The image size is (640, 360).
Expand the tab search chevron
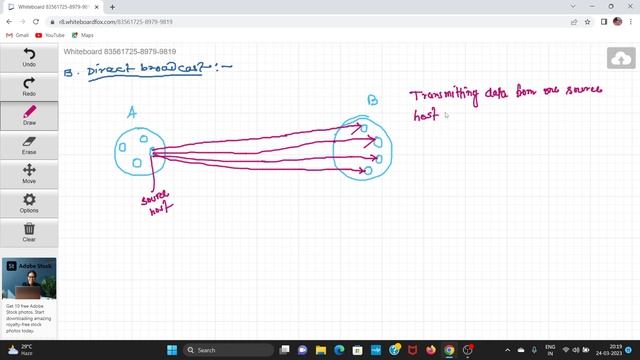coord(573,7)
